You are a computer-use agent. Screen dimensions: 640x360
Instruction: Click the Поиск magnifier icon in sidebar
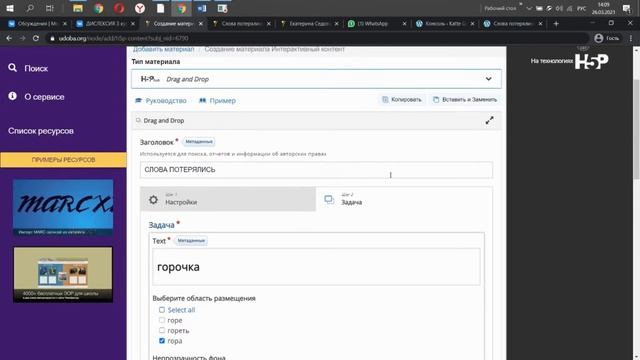(x=13, y=68)
